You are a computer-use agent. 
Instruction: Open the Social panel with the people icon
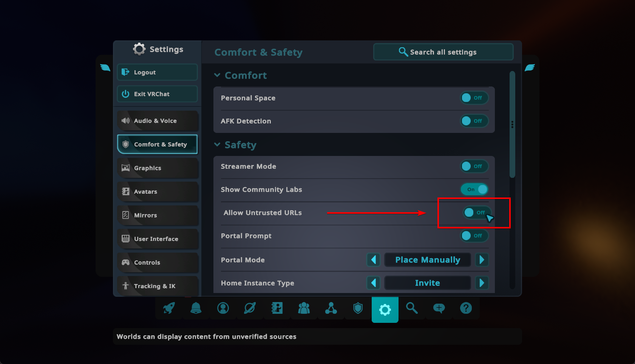(304, 308)
